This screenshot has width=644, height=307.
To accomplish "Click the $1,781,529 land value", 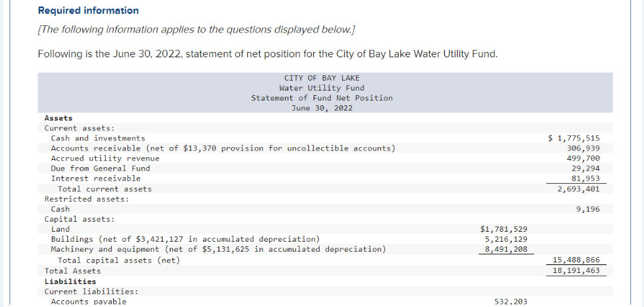I will pos(504,230).
